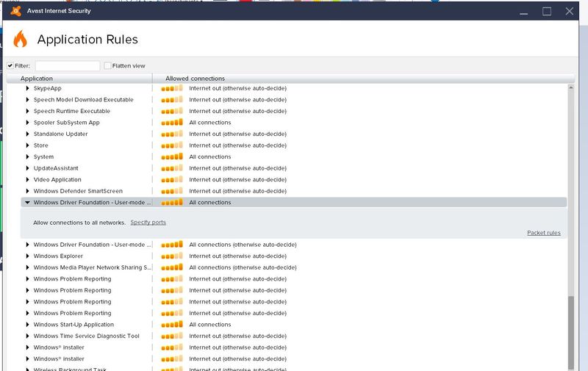Viewport: 588px width, 371px height.
Task: Minimize the Avast Internet Security window
Action: coord(524,12)
